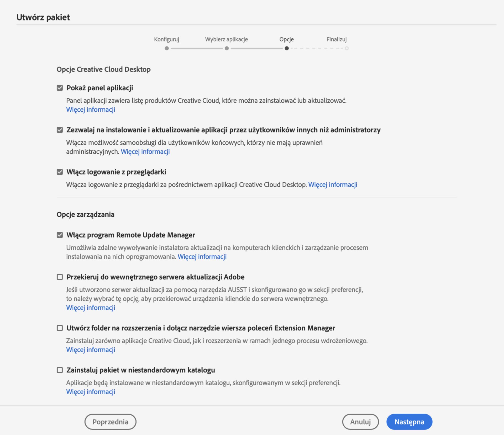Image resolution: width=504 pixels, height=435 pixels.
Task: Click Więcej informacji under AUSST server description
Action: [x=91, y=308]
